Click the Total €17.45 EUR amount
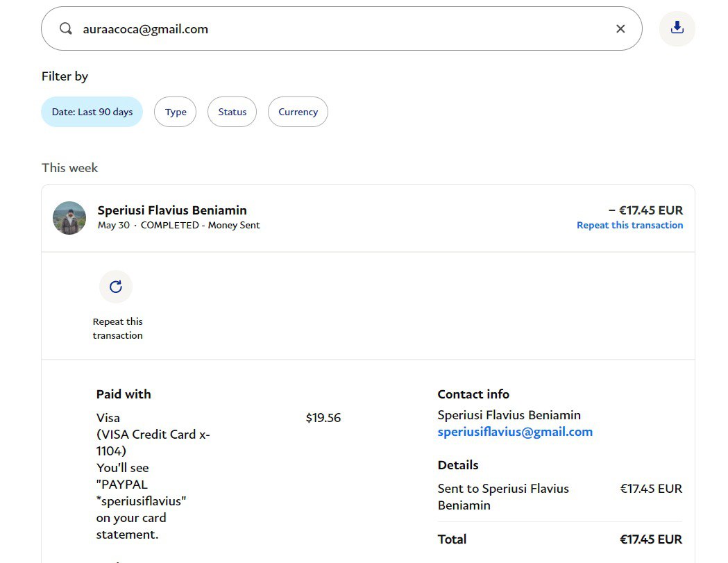The image size is (728, 563). point(650,539)
